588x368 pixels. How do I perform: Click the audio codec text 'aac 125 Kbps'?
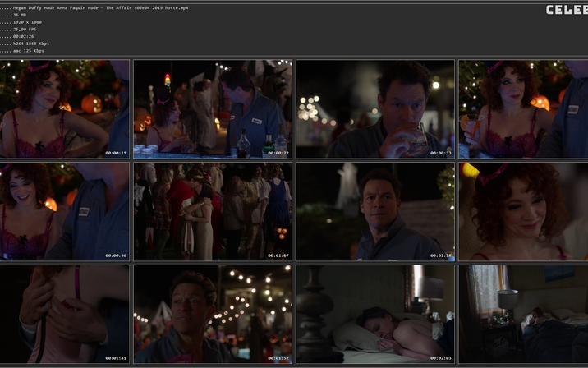pos(29,51)
